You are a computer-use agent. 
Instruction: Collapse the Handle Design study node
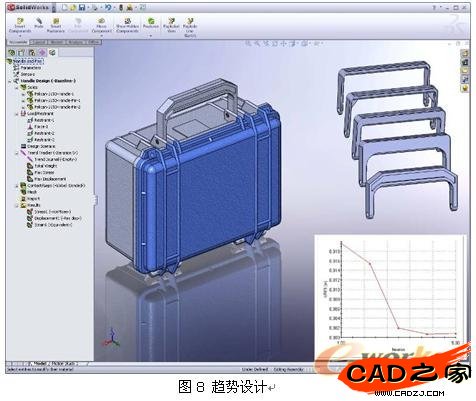[x=10, y=81]
